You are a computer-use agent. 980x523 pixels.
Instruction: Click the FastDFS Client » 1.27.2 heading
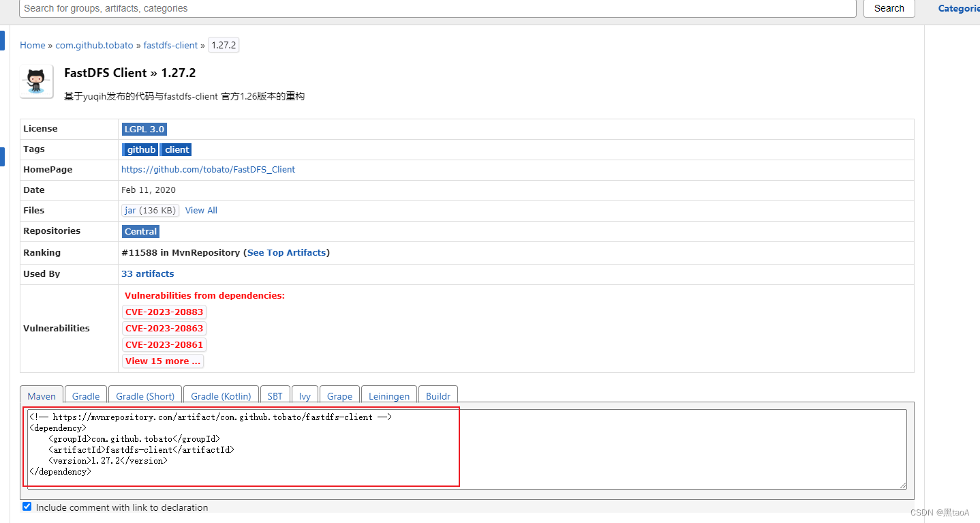pos(130,73)
